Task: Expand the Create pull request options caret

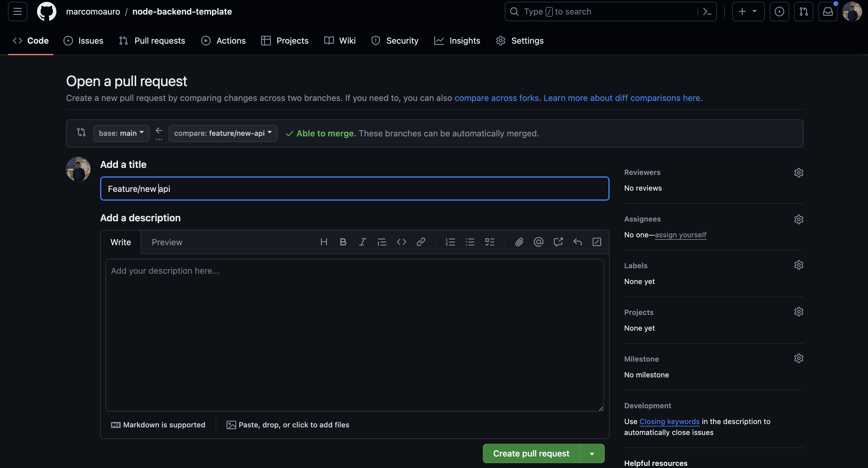Action: pos(592,453)
